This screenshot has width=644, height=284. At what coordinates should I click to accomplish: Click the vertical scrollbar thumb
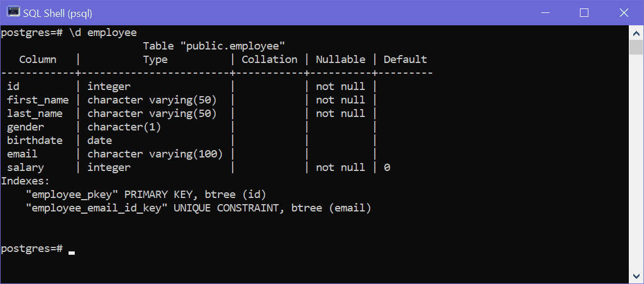(x=636, y=47)
